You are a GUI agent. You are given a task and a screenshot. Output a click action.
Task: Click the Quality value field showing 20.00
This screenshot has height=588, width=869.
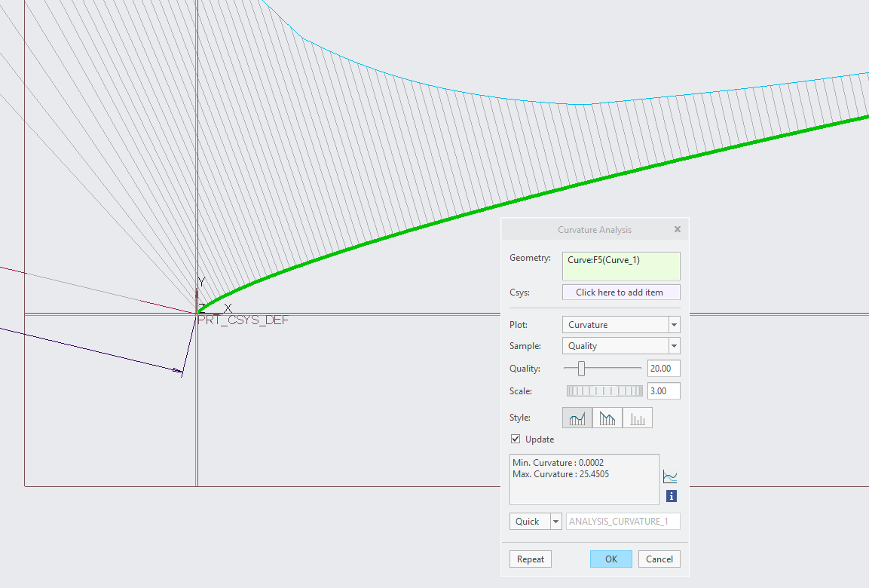[663, 368]
